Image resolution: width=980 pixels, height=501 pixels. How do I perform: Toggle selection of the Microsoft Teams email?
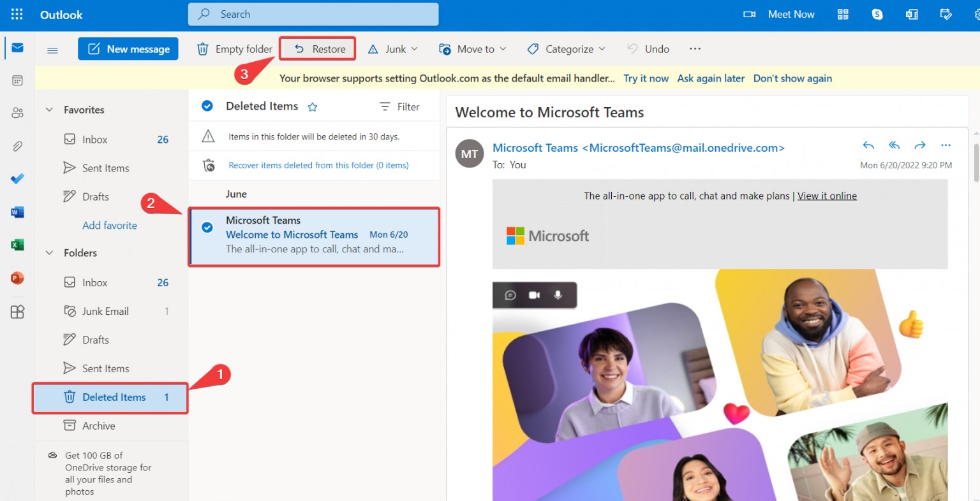[x=207, y=227]
